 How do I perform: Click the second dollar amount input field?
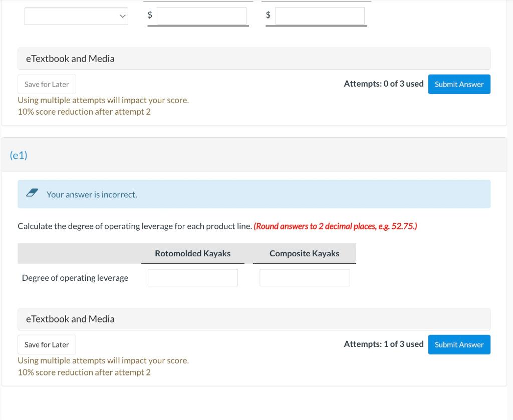point(320,15)
